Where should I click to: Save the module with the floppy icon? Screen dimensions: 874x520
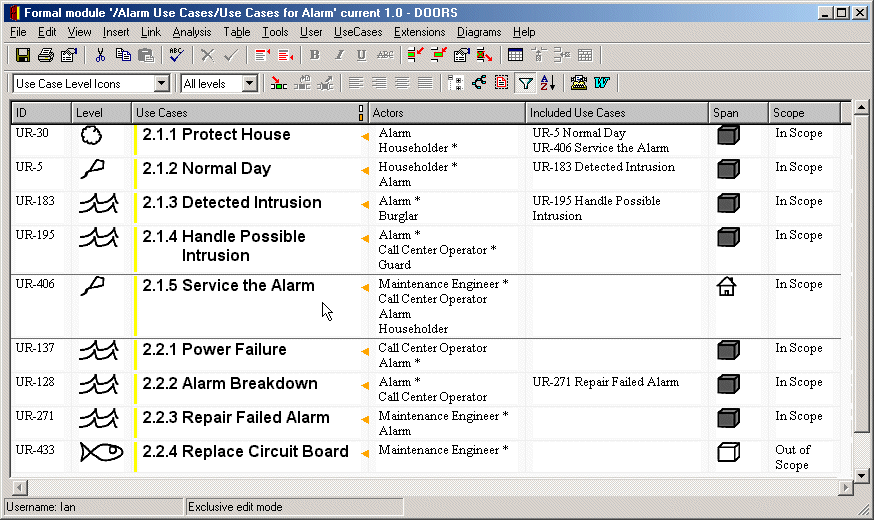point(23,55)
